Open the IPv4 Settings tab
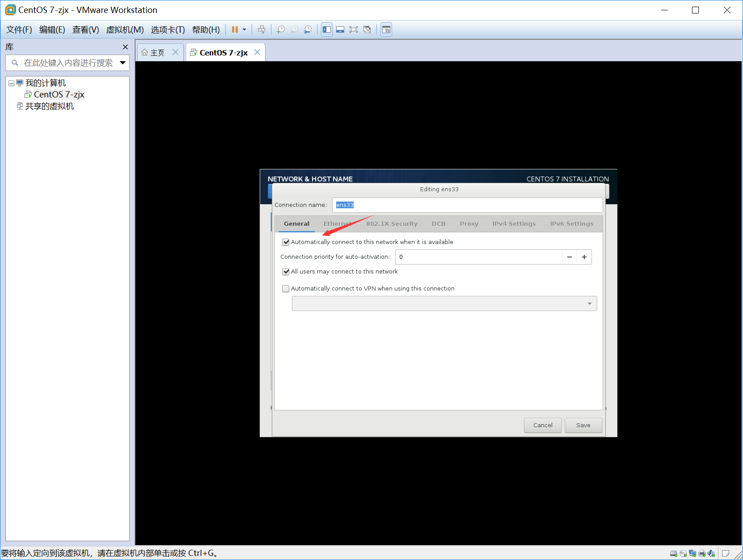 point(514,224)
